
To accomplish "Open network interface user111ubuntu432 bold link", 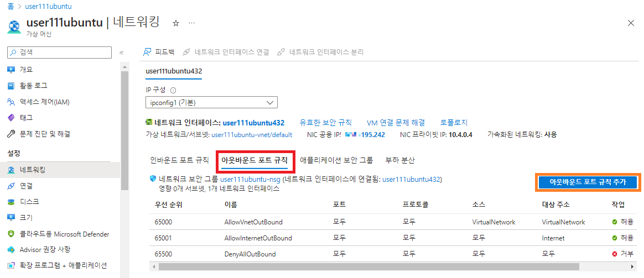I will (253, 123).
